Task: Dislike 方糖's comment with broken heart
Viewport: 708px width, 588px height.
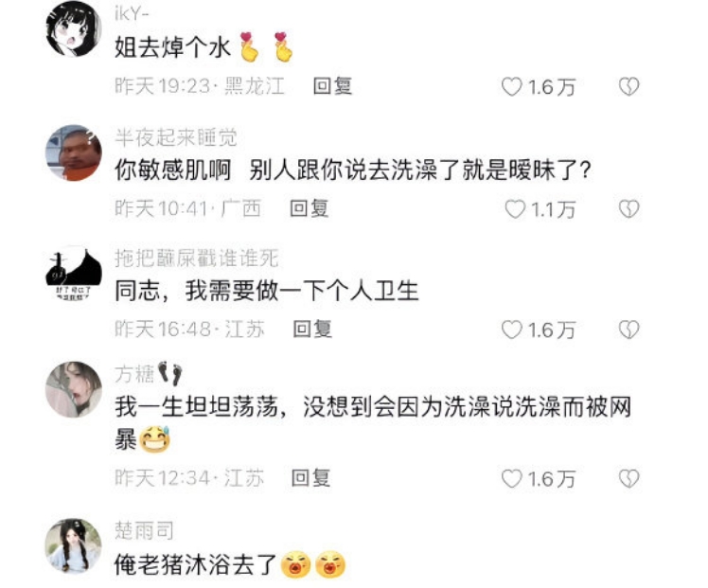Action: [628, 478]
